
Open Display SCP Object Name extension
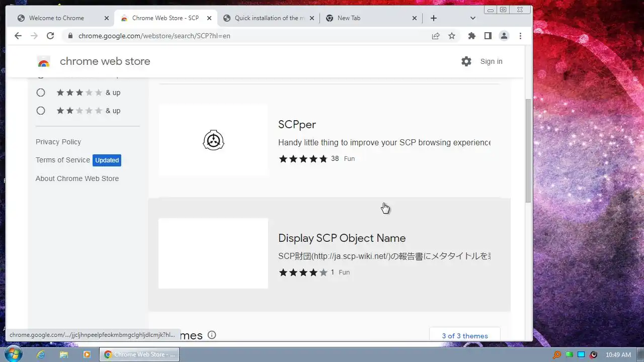tap(342, 238)
